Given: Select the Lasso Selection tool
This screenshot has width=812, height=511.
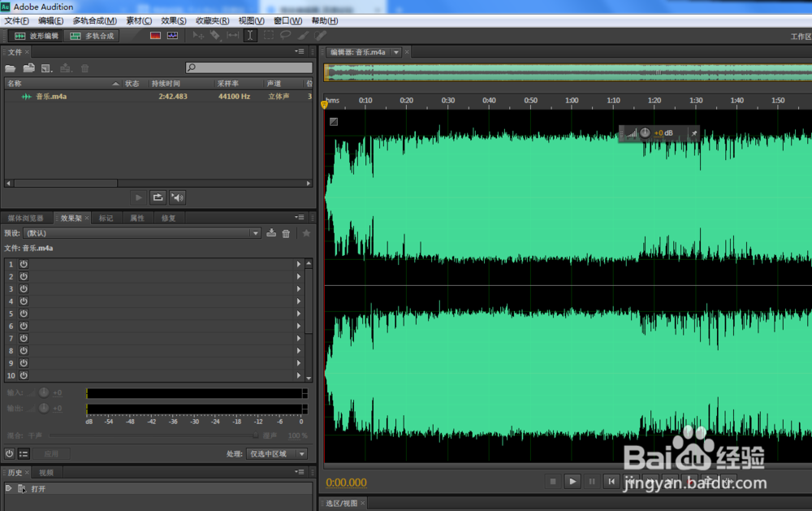Looking at the screenshot, I should tap(285, 35).
